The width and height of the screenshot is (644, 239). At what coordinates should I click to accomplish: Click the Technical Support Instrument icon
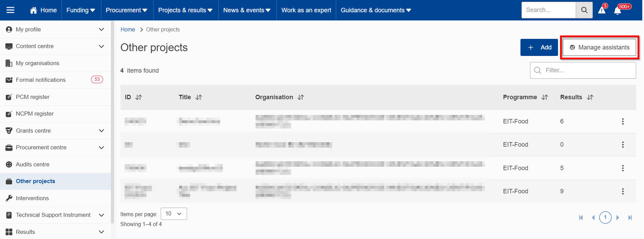click(9, 215)
